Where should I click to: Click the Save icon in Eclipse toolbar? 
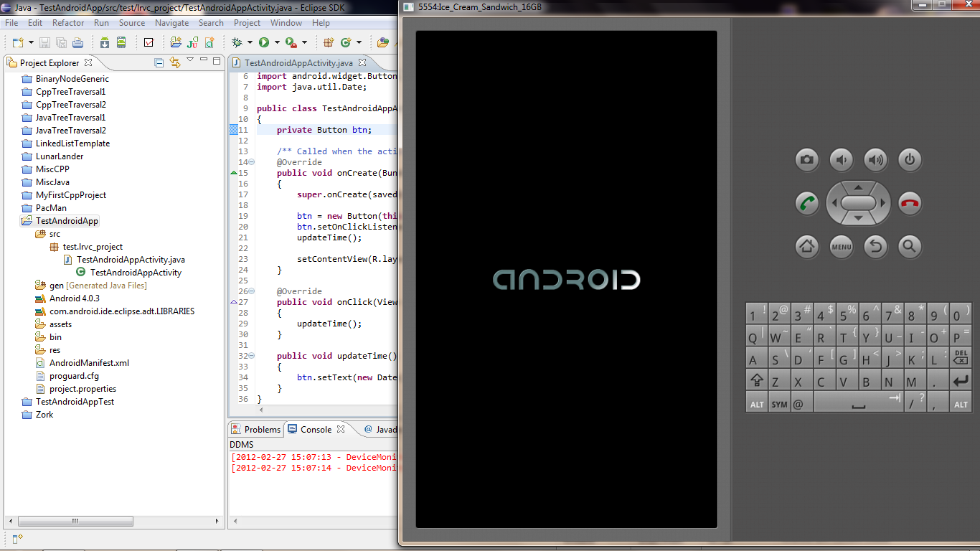coord(44,42)
